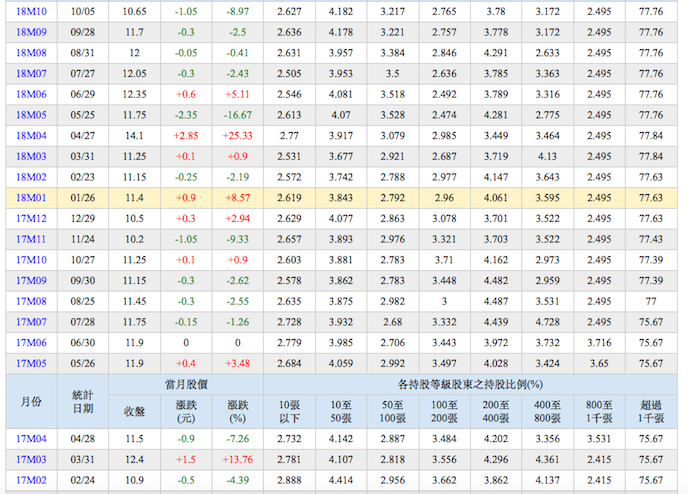
Task: Open the 18M05 month link
Action: 31,115
